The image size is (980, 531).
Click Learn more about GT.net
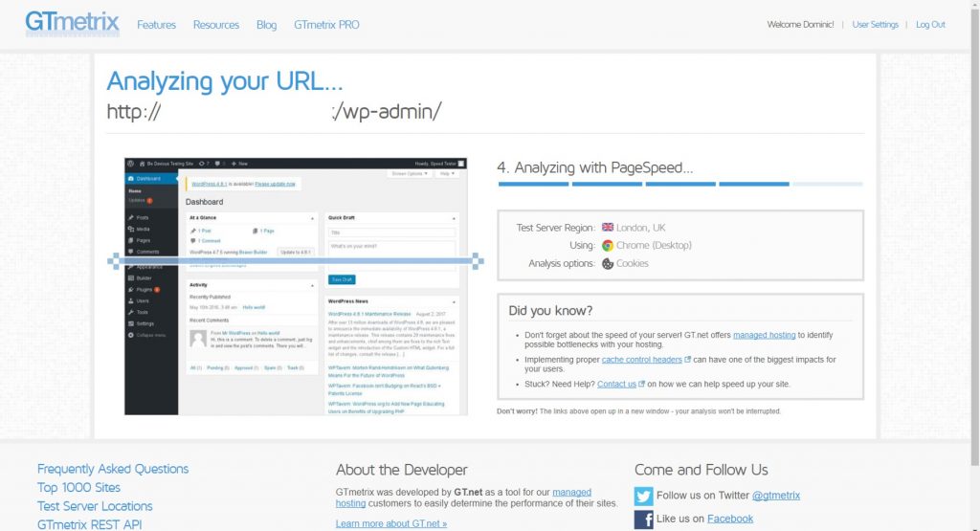(391, 523)
